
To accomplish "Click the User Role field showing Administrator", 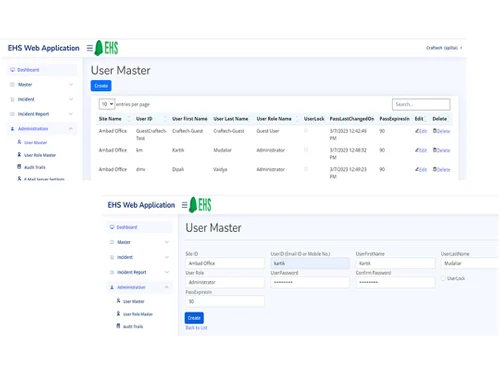I will pyautogui.click(x=225, y=282).
